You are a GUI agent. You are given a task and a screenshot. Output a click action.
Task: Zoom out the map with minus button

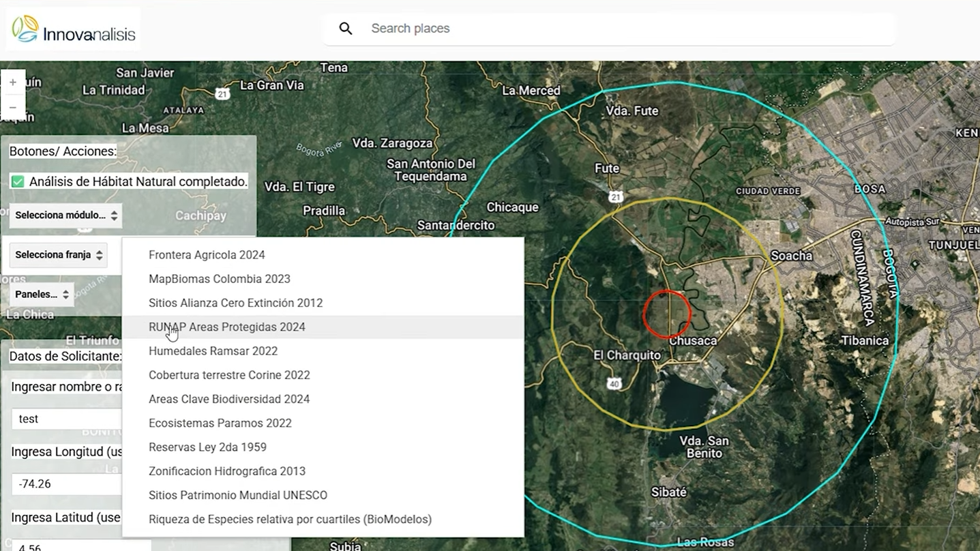[13, 108]
